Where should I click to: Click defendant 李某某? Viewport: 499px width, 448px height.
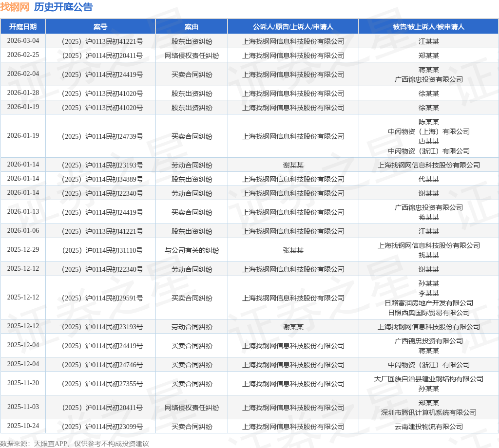pyautogui.click(x=429, y=293)
